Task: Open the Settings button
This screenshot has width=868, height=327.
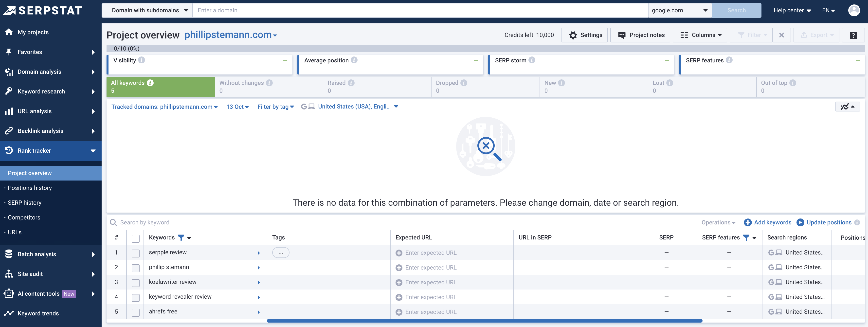Action: [585, 35]
